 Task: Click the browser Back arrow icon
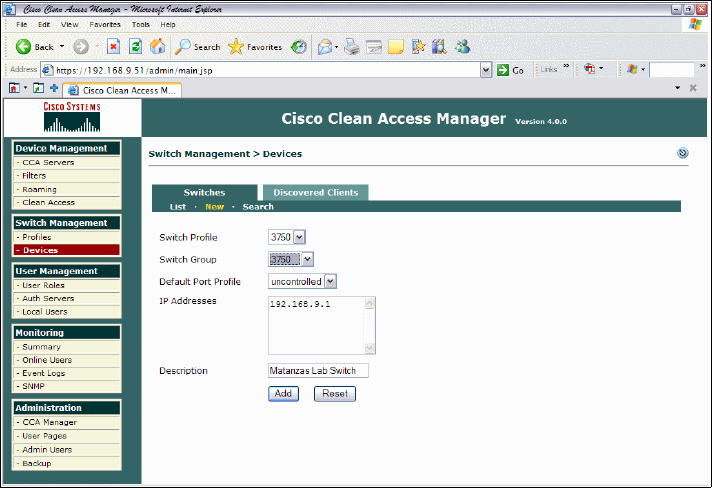(23, 46)
